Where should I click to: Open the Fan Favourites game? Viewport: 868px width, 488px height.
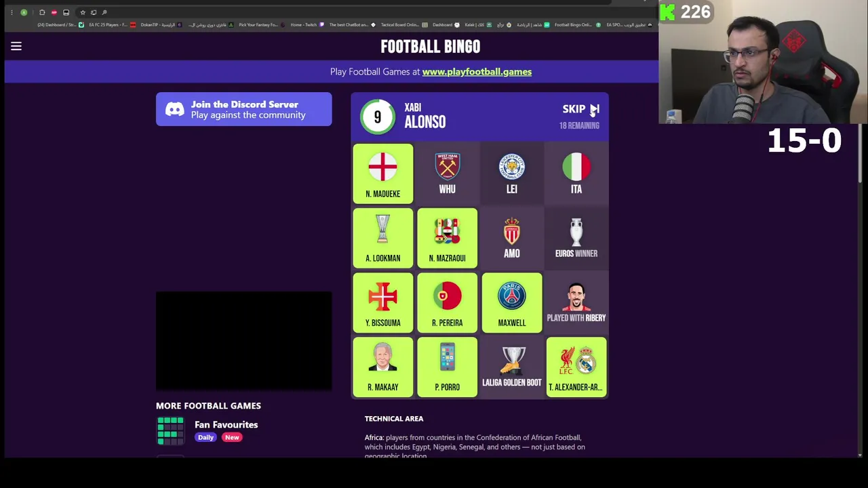[x=226, y=424]
